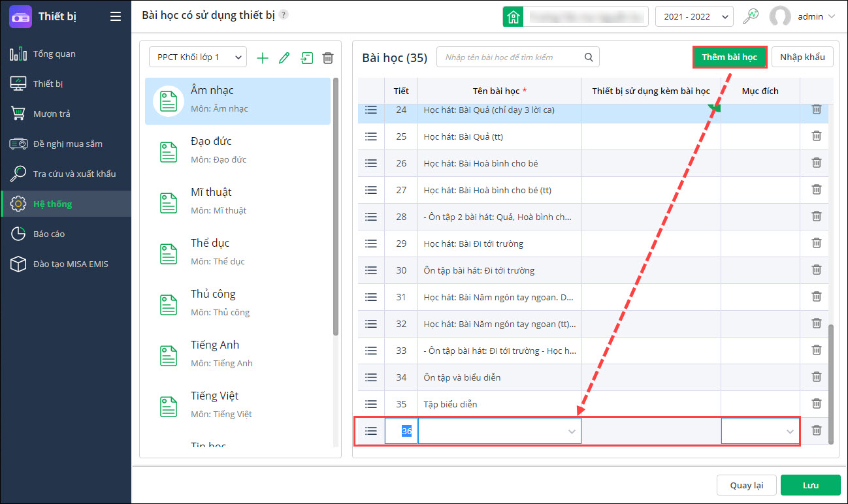Add a new curriculum with the plus icon
This screenshot has height=504, width=848.
(x=263, y=58)
